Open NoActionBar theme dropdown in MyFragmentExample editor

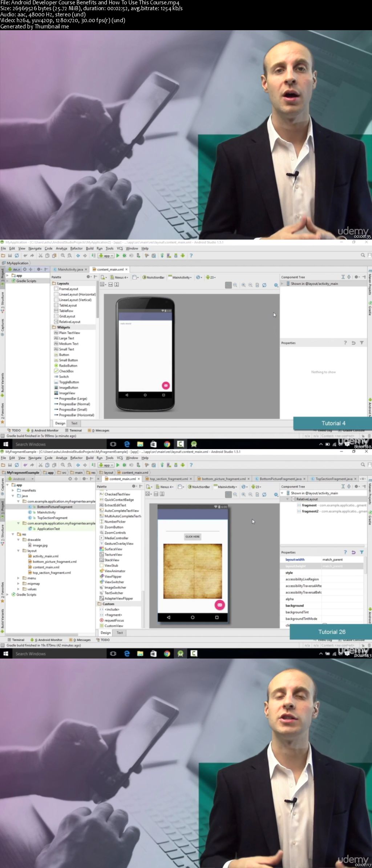[x=199, y=487]
